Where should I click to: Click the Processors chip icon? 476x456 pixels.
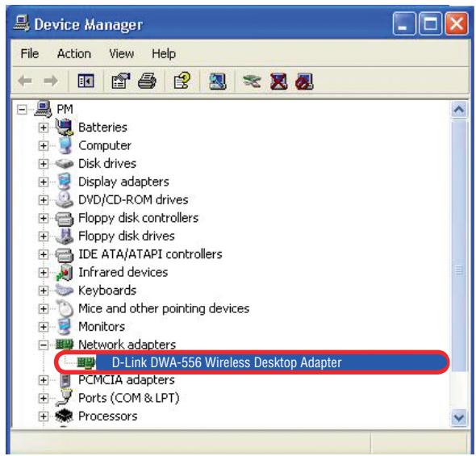click(x=64, y=416)
